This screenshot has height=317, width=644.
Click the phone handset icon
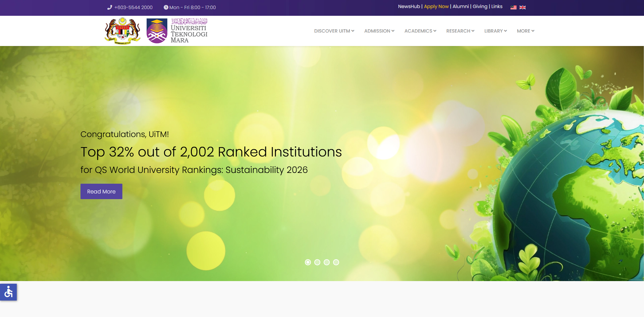coord(110,7)
